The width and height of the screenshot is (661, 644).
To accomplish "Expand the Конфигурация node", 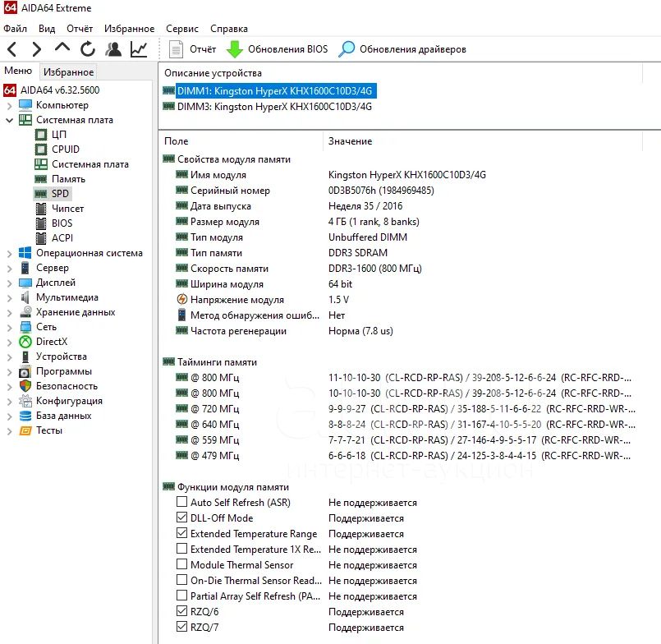I will click(x=10, y=401).
